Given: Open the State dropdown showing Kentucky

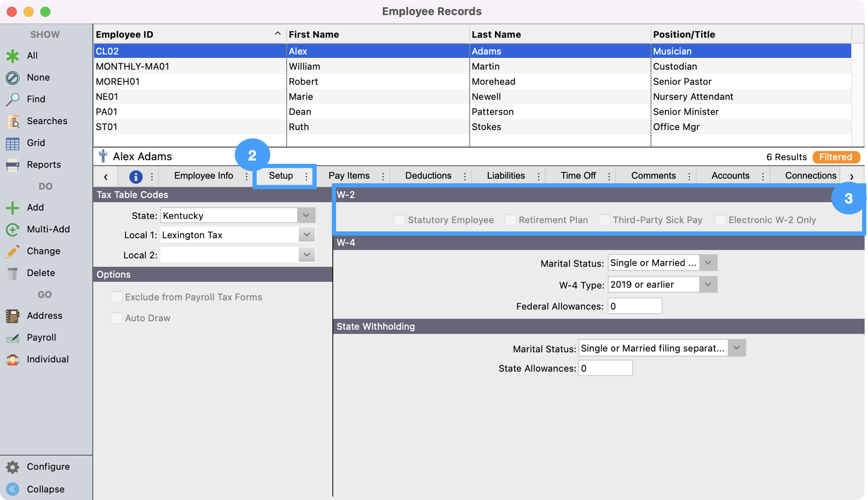Looking at the screenshot, I should [x=306, y=215].
